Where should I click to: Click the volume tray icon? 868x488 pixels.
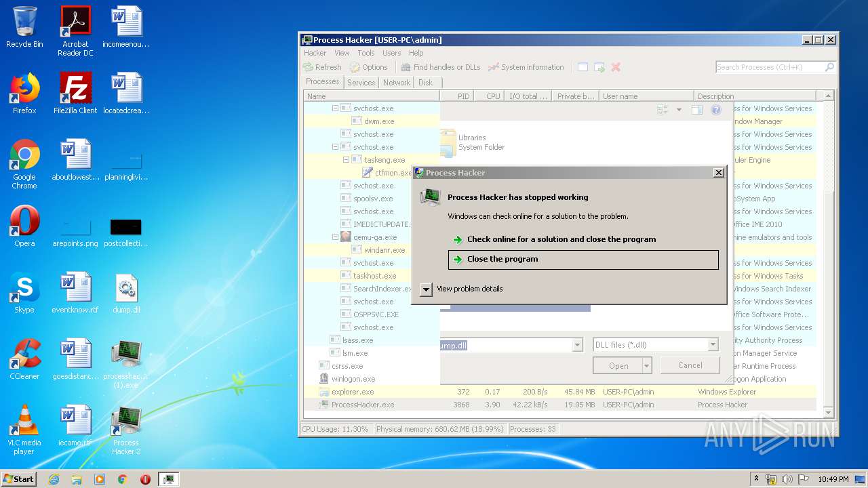click(x=787, y=479)
